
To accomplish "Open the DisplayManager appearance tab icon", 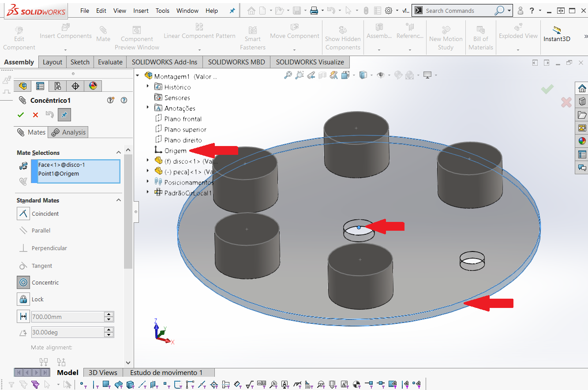I will pos(93,86).
